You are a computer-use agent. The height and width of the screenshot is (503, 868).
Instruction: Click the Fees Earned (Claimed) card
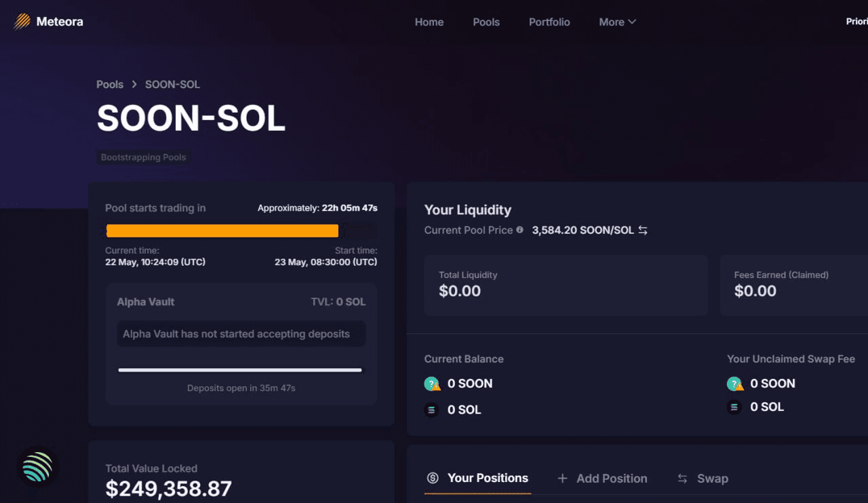[x=794, y=285]
